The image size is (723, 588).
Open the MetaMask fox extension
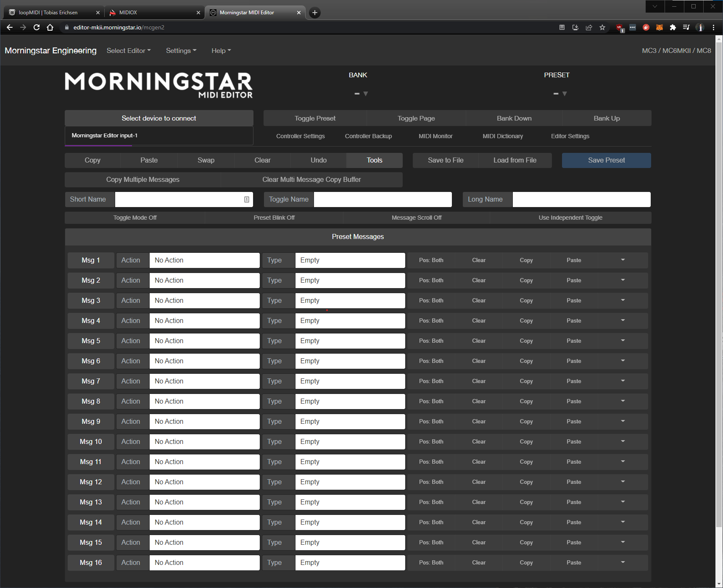(x=659, y=27)
